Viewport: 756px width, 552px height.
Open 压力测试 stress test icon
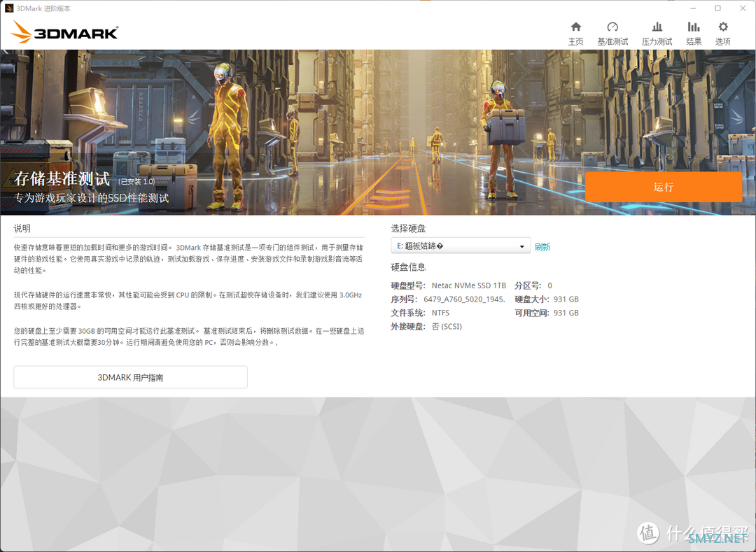657,27
